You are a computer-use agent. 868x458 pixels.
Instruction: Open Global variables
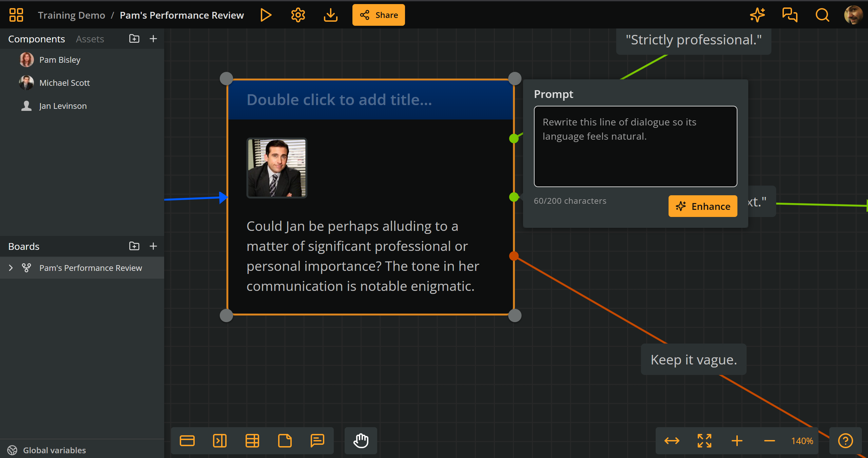point(54,450)
